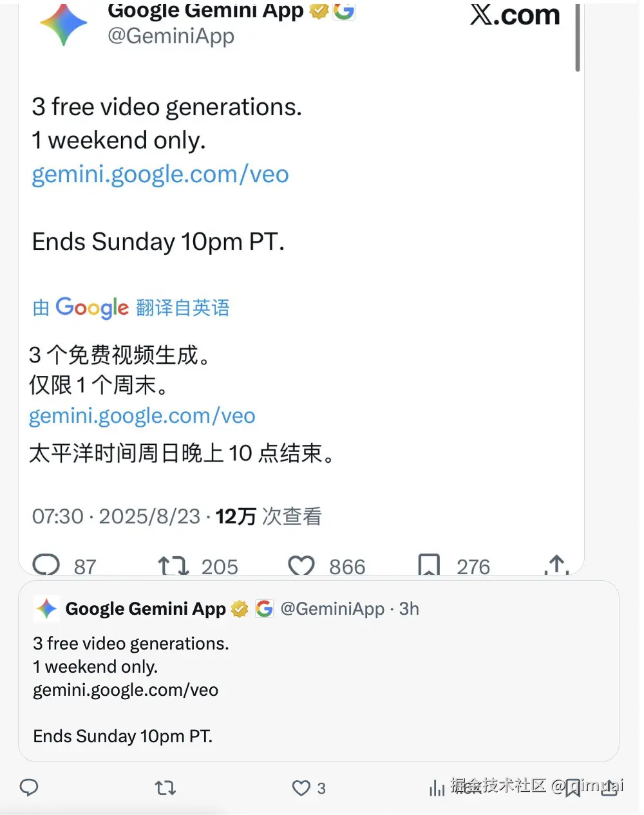644x815 pixels.
Task: Open the gemini.google.com/veo link
Action: pos(160,174)
